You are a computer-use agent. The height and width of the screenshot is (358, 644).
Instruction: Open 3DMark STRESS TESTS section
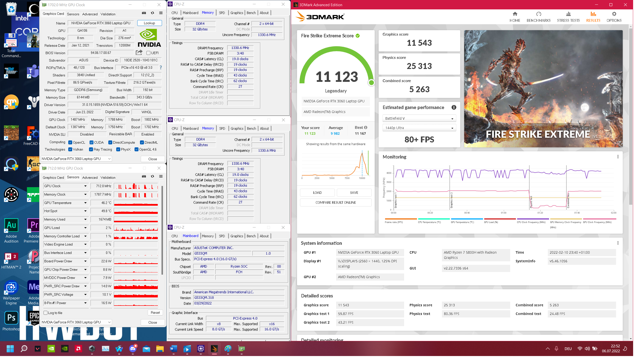pyautogui.click(x=568, y=17)
